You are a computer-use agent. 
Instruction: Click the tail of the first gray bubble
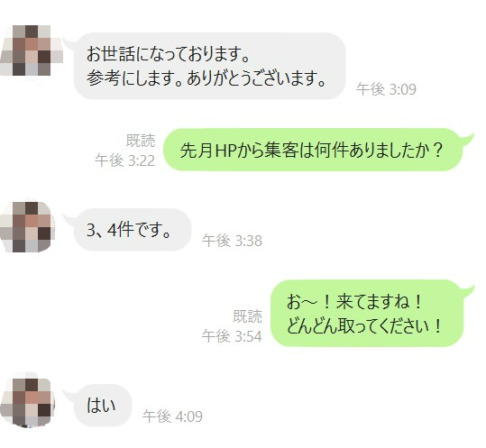click(x=69, y=42)
